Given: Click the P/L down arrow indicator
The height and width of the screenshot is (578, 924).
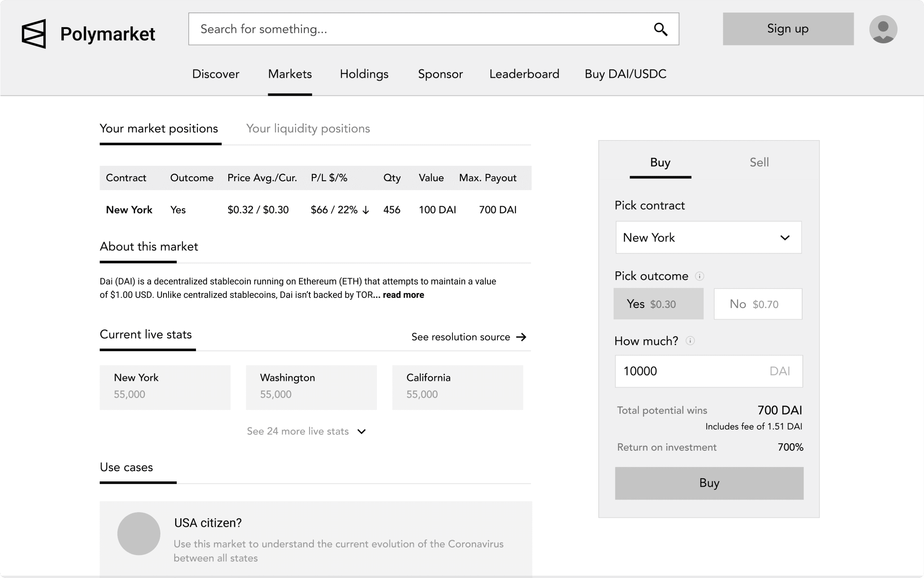Looking at the screenshot, I should (x=366, y=210).
